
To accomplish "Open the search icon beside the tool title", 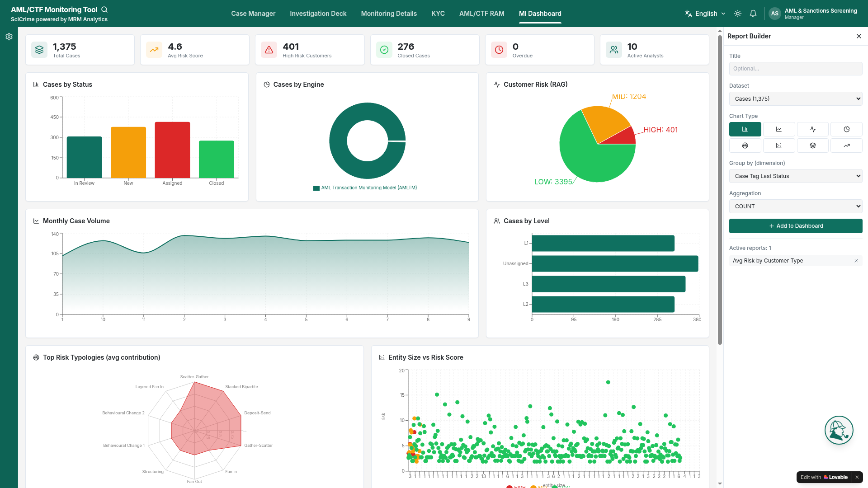I will point(104,9).
